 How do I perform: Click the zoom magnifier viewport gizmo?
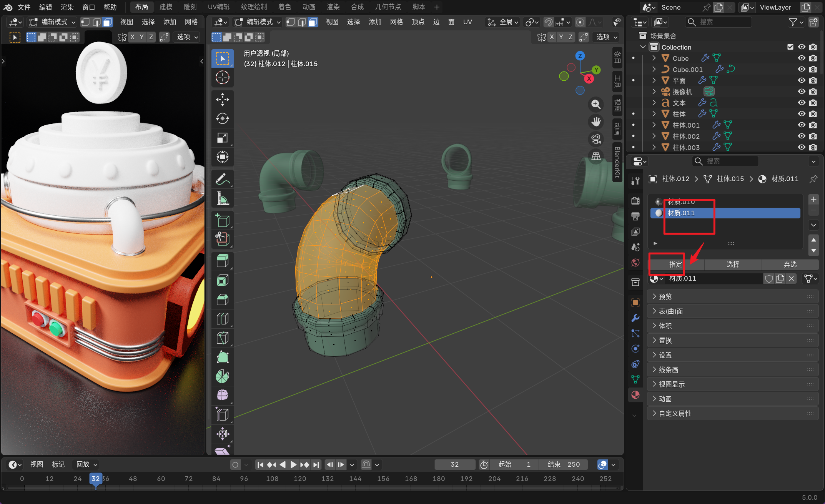pos(596,104)
